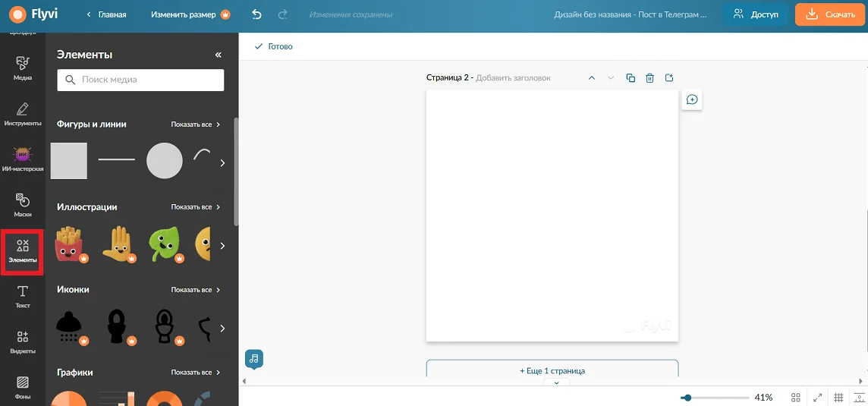Show all Фигуры и линии
Viewport: 868px width, 406px height.
click(x=196, y=124)
